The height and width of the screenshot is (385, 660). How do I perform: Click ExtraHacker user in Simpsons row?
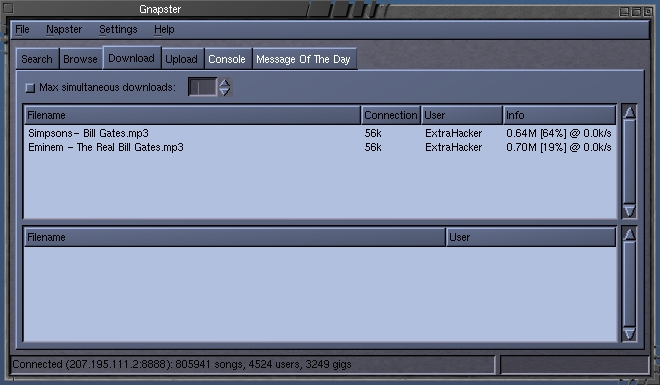pos(453,133)
